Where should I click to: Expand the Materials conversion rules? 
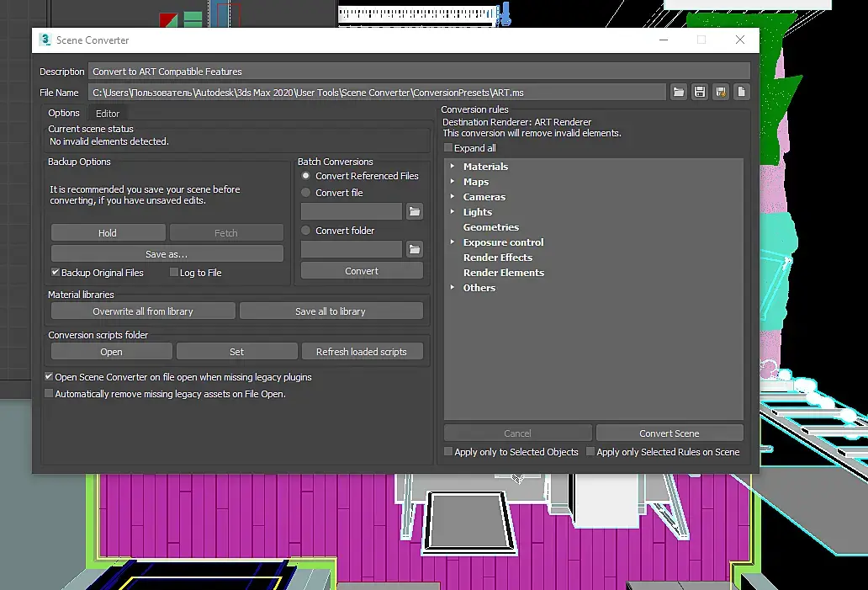coord(453,166)
